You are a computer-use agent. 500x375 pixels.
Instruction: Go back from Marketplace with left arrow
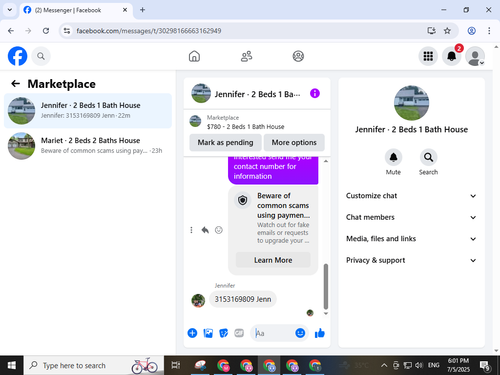pos(15,84)
